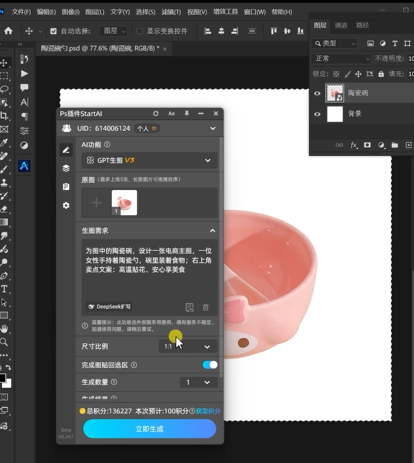
Task: Open the layer filter 类型 dropdown
Action: click(334, 43)
